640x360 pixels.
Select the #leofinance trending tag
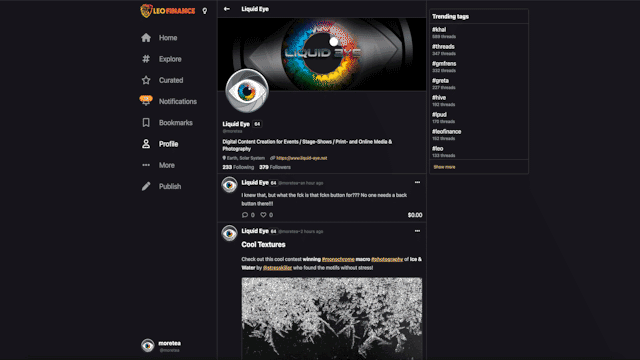(447, 131)
